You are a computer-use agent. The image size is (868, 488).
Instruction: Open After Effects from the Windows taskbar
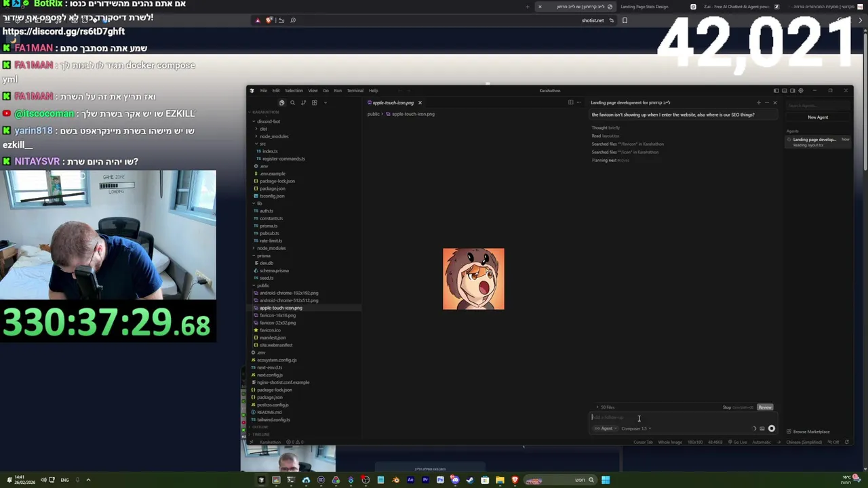[x=410, y=480]
